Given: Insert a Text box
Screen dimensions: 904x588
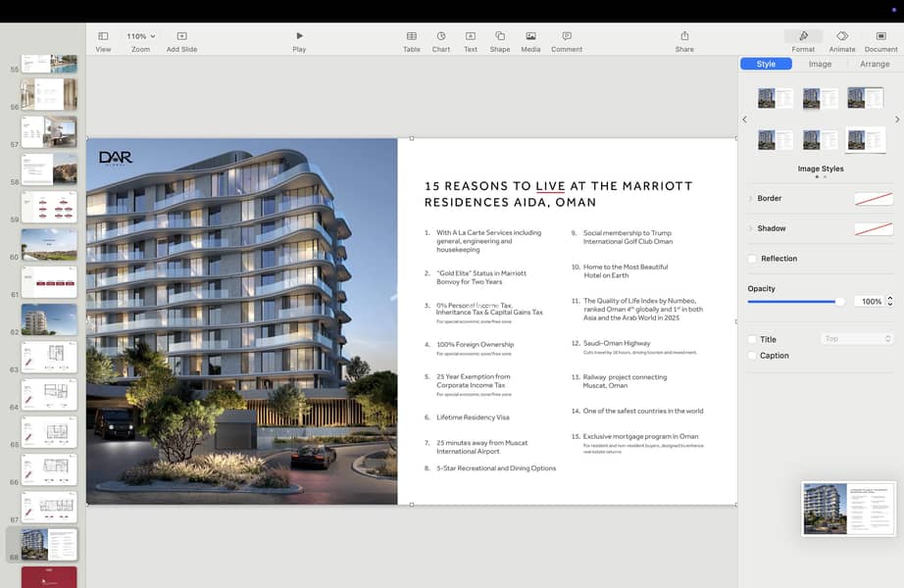Looking at the screenshot, I should click(x=471, y=35).
